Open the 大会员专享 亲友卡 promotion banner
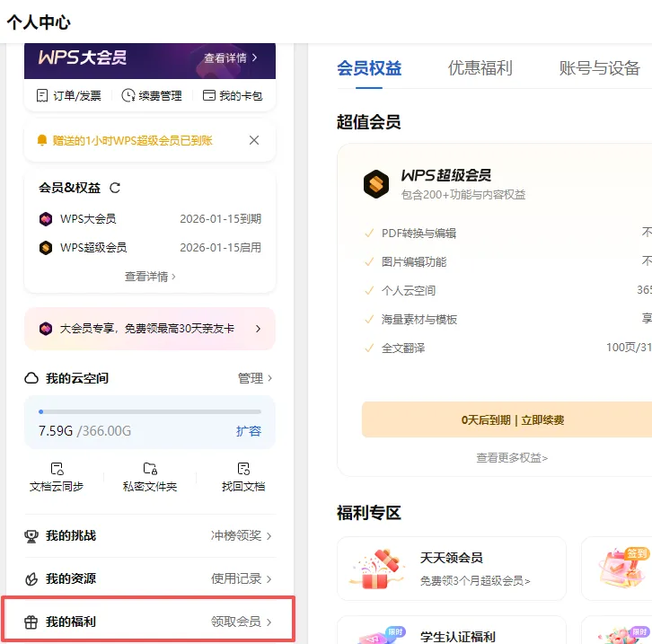This screenshot has height=644, width=652. click(x=150, y=329)
